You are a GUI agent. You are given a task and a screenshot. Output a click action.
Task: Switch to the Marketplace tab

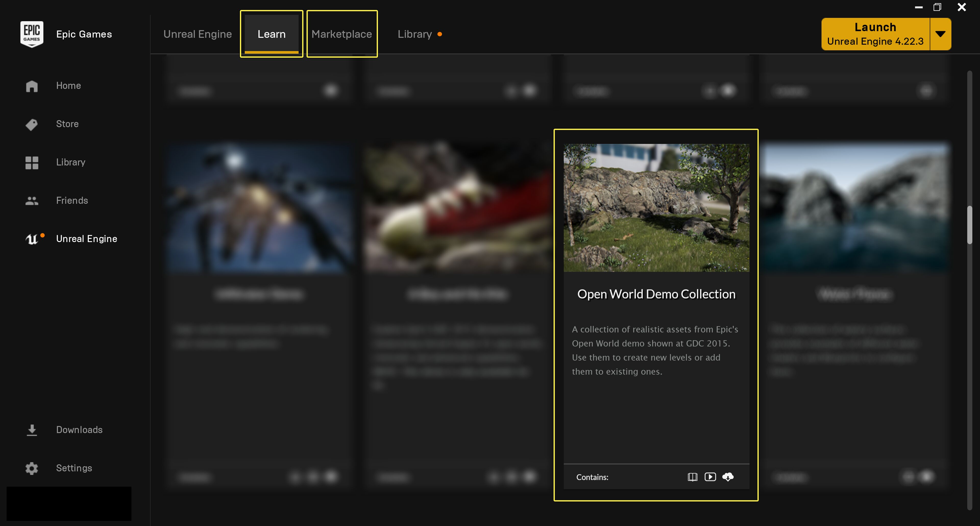(342, 34)
